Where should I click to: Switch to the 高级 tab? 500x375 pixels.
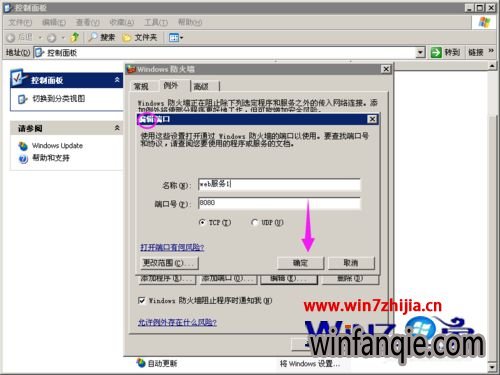[x=201, y=86]
